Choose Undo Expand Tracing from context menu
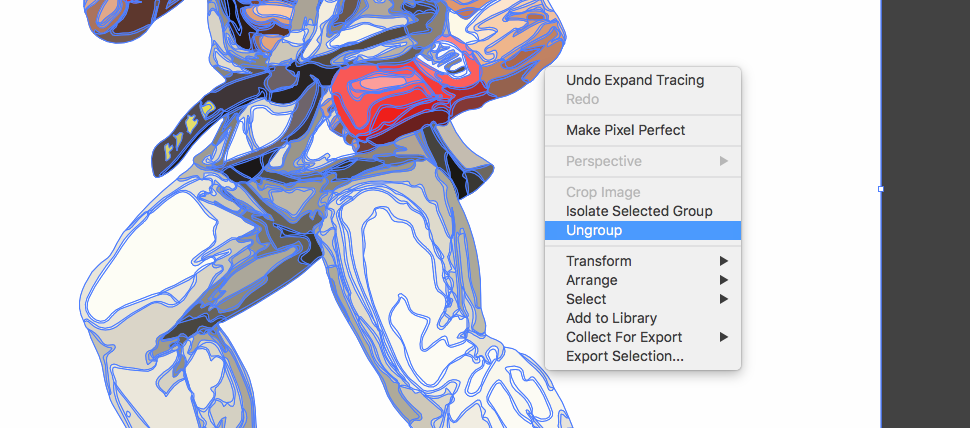This screenshot has width=970, height=428. (642, 80)
